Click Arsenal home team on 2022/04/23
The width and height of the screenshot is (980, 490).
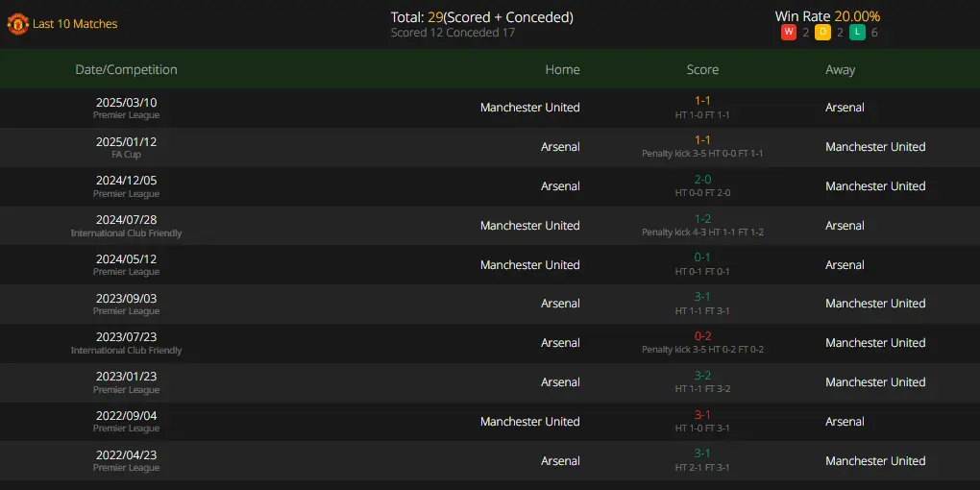(561, 460)
